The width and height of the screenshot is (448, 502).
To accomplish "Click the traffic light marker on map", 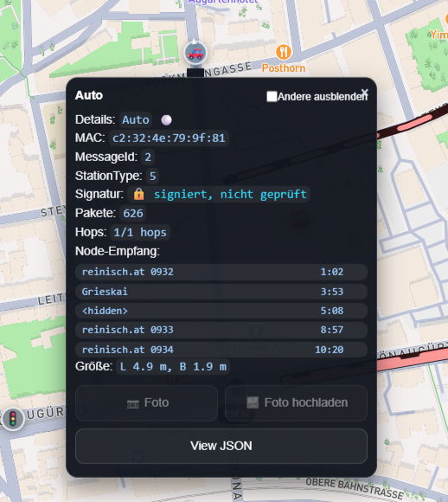I will pos(13,419).
